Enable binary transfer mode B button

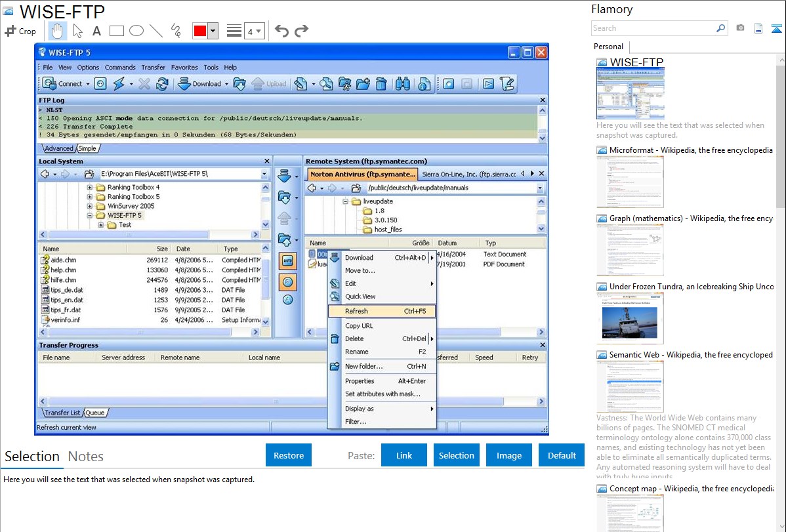(288, 282)
